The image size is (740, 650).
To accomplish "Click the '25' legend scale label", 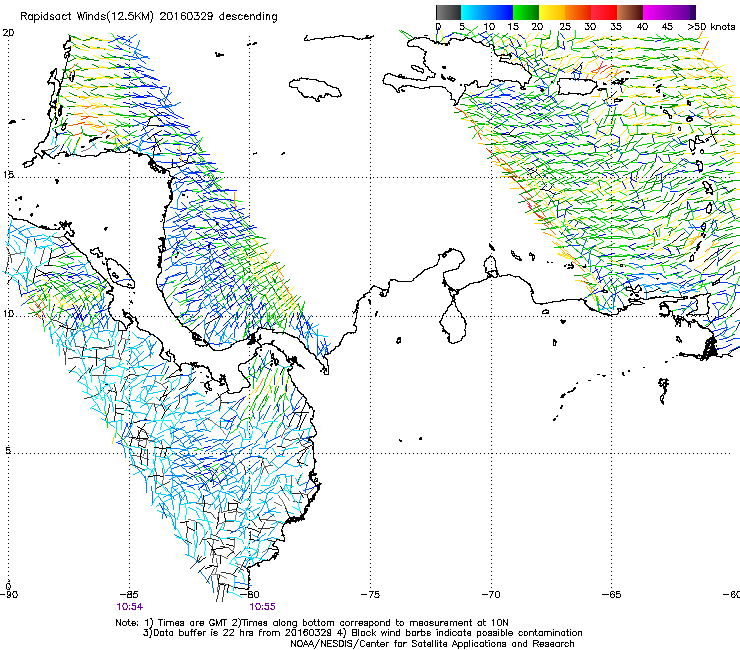I will [x=565, y=27].
